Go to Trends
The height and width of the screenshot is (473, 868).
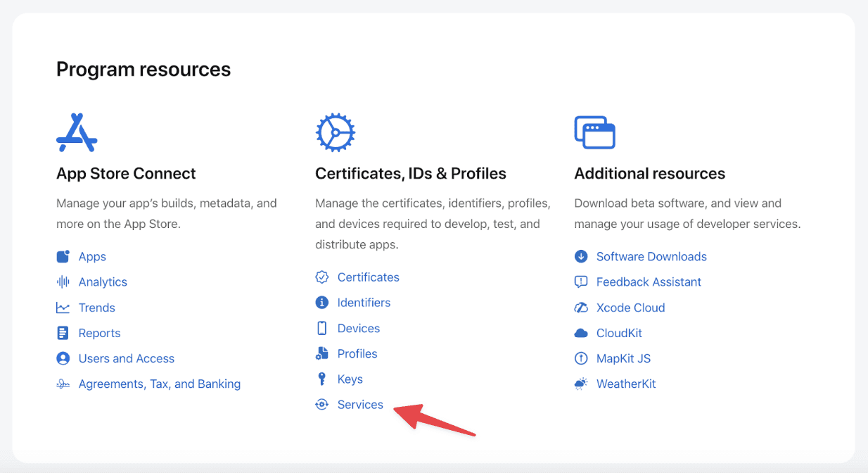[x=97, y=308]
